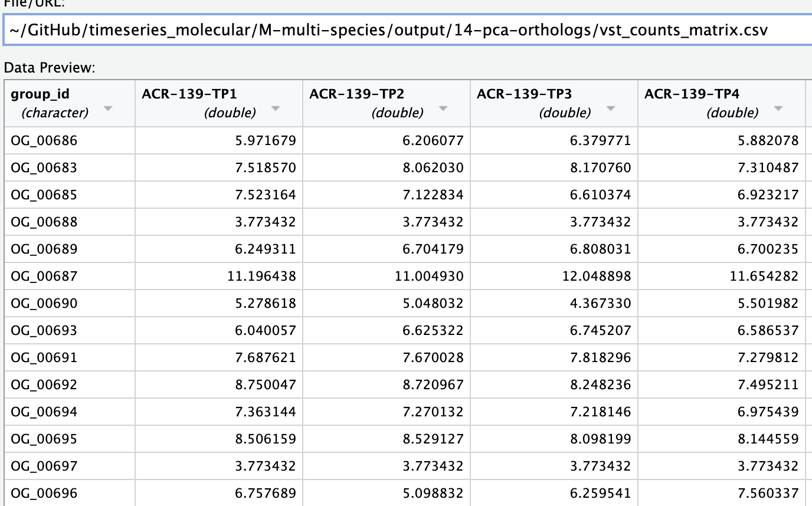Screen dimensions: 812x506
Task: Expand the ACR-139-TP2 column type menu
Action: [x=443, y=109]
